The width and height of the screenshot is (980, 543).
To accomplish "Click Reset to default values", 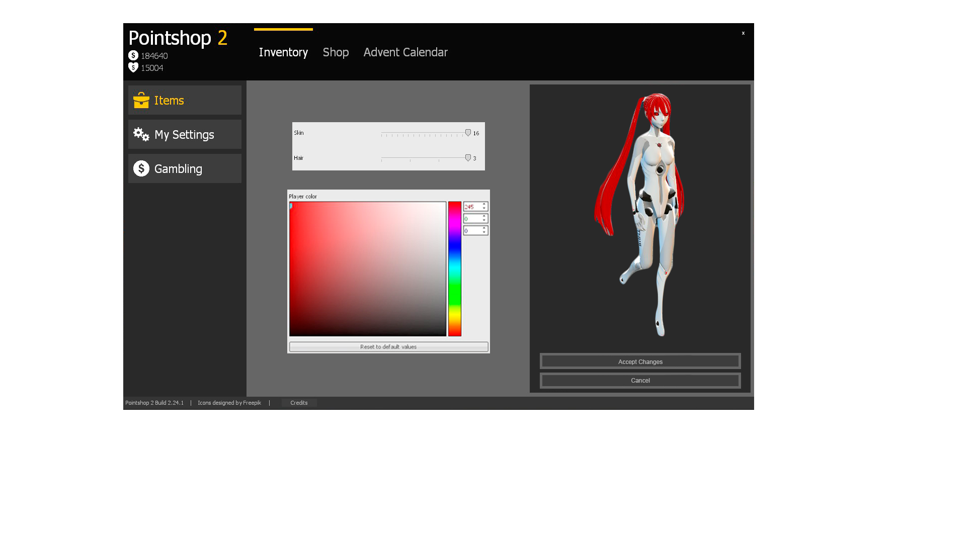I will (388, 346).
